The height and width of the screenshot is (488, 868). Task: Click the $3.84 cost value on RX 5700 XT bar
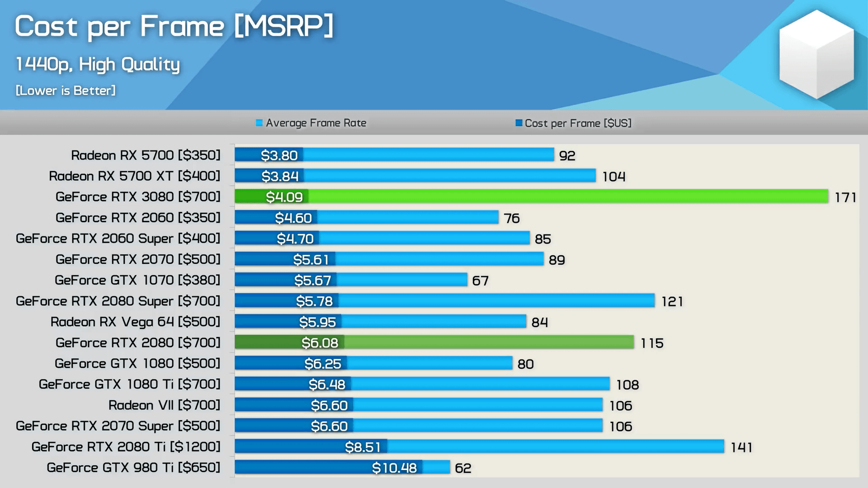pyautogui.click(x=280, y=176)
